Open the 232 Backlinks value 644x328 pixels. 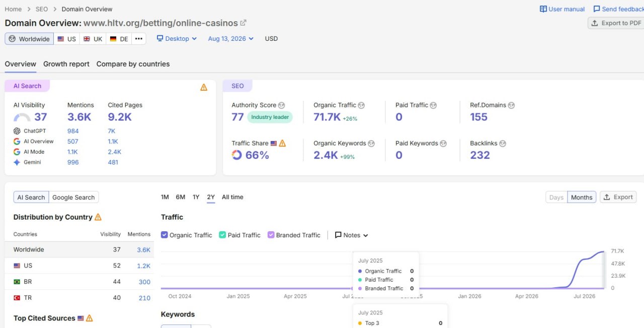point(480,155)
